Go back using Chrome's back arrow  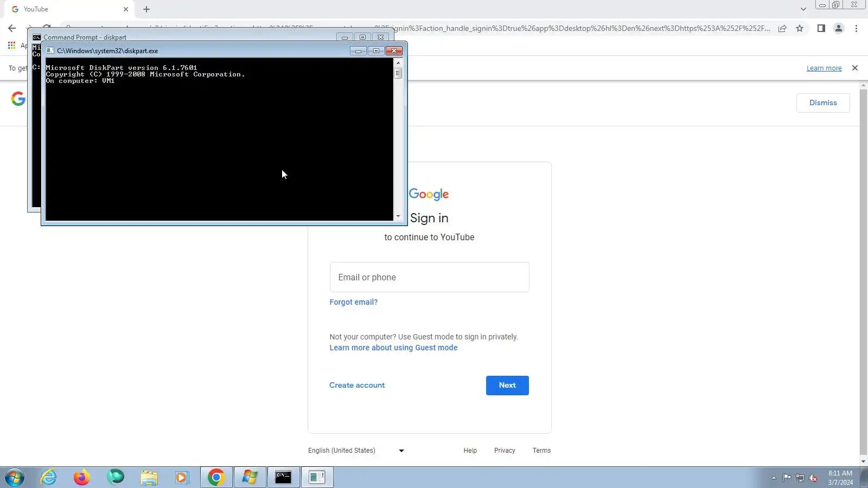[x=12, y=28]
